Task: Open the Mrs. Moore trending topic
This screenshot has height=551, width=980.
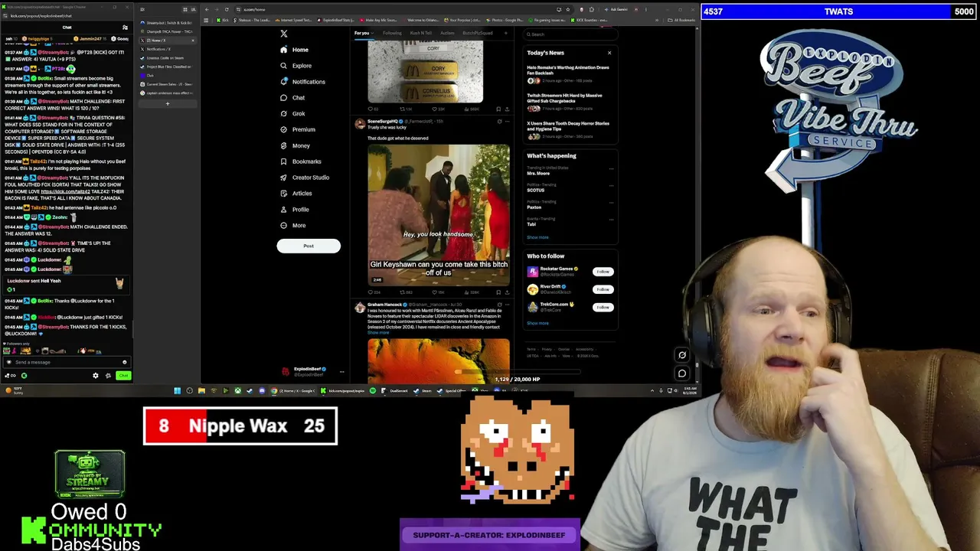Action: pyautogui.click(x=538, y=173)
